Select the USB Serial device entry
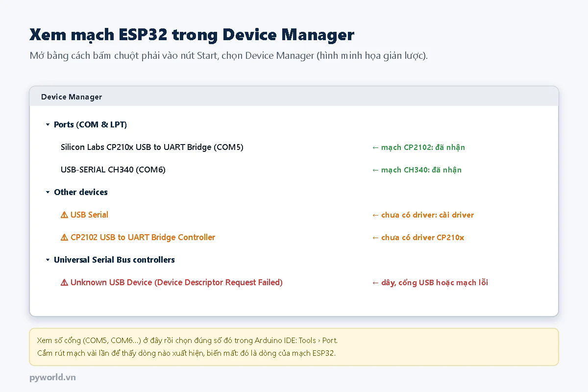Screen dimensions: 588x392 (x=89, y=215)
